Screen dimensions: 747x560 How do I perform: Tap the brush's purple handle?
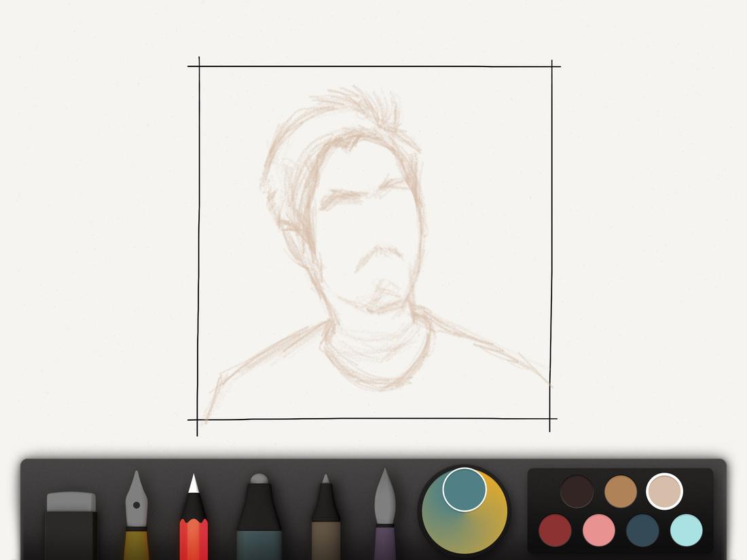click(x=385, y=543)
